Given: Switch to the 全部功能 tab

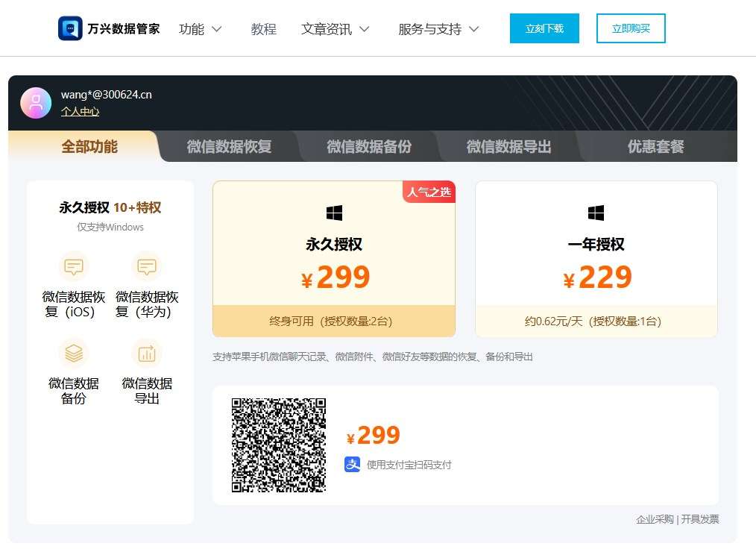Looking at the screenshot, I should [x=89, y=146].
